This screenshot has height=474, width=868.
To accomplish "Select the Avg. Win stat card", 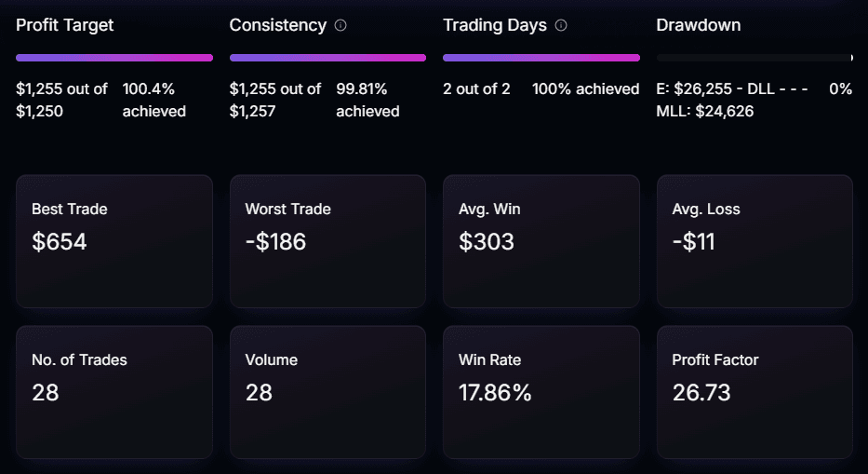I will [541, 241].
